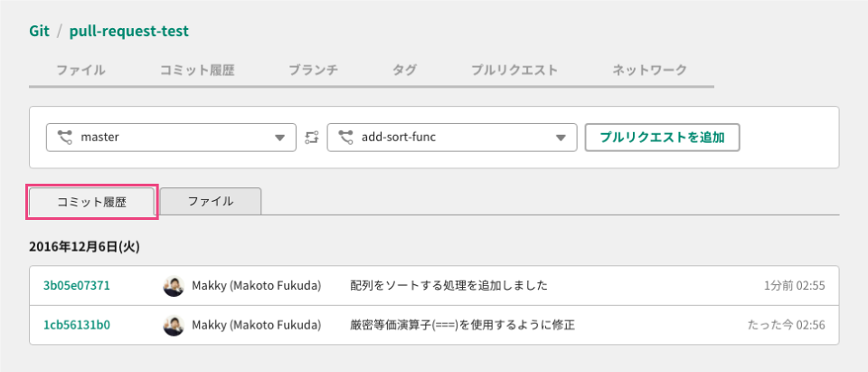The width and height of the screenshot is (868, 372).
Task: Expand the add-sort-func branch dropdown arrow
Action: tap(561, 138)
